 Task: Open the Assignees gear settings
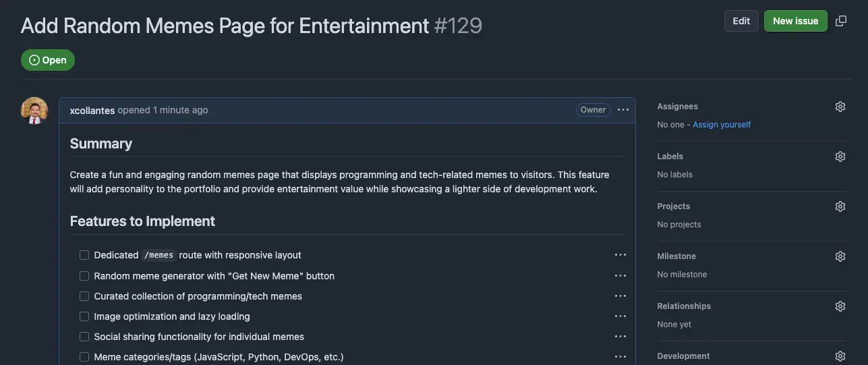coord(840,107)
